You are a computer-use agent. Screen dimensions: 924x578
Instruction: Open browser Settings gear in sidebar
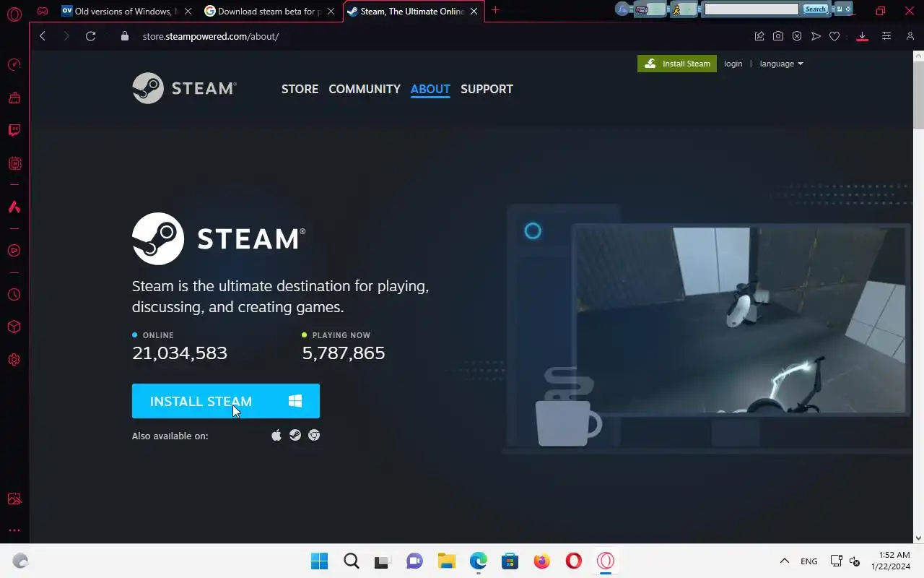[14, 360]
